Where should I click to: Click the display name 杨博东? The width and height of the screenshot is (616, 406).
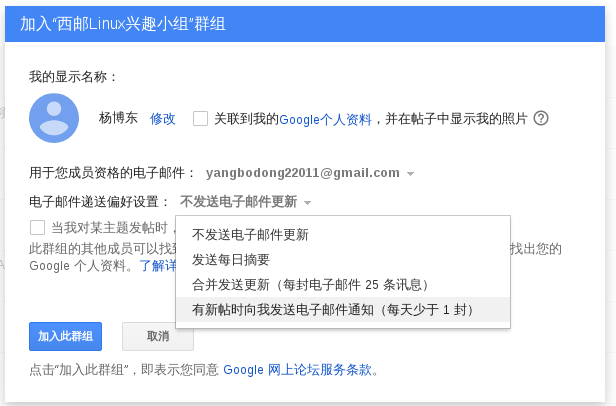point(118,118)
